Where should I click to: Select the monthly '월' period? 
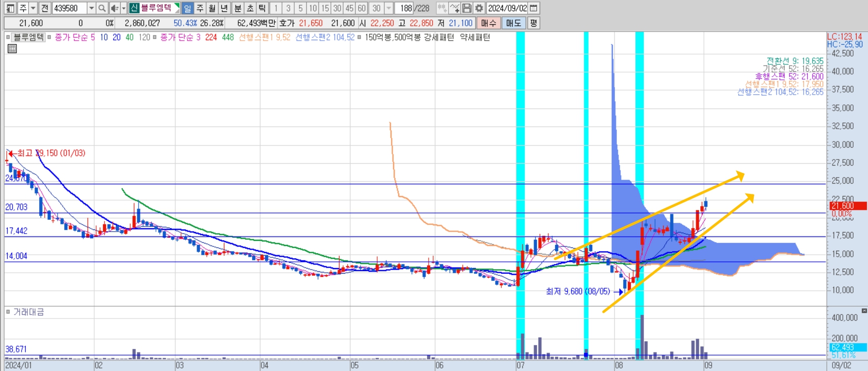(212, 8)
